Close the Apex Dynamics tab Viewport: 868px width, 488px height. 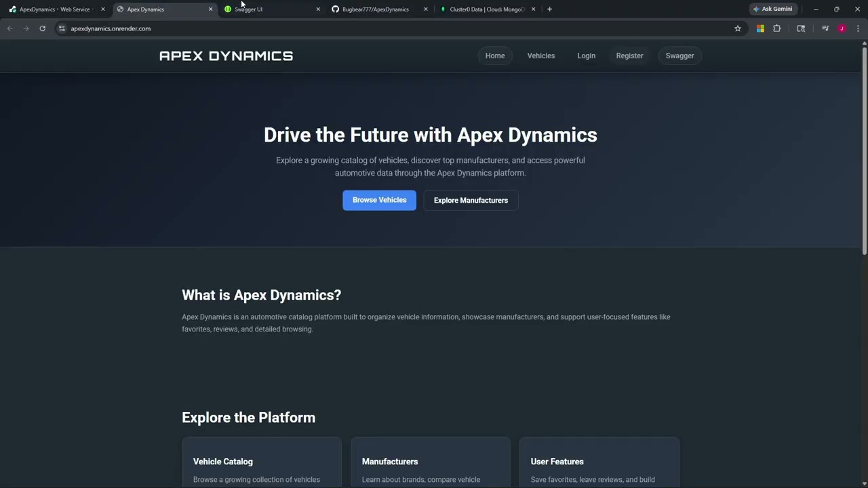tap(210, 9)
